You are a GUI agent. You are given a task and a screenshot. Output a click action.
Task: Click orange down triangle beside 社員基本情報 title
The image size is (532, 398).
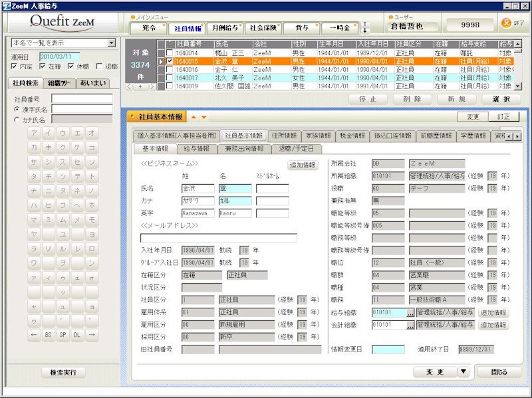204,118
